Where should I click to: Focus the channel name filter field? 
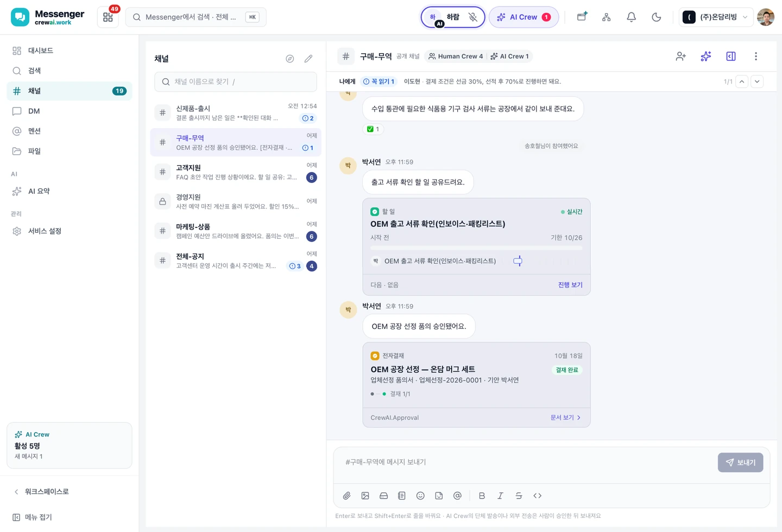click(x=236, y=81)
